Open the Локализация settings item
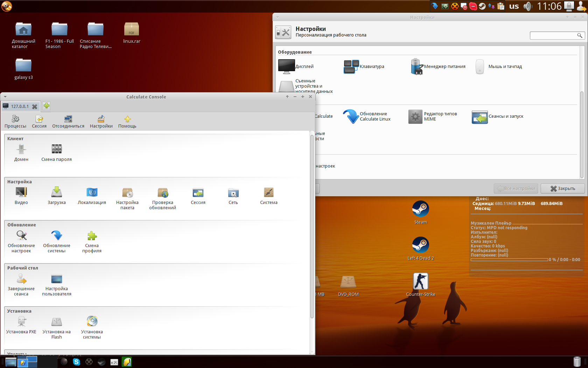This screenshot has height=368, width=588. pyautogui.click(x=92, y=196)
